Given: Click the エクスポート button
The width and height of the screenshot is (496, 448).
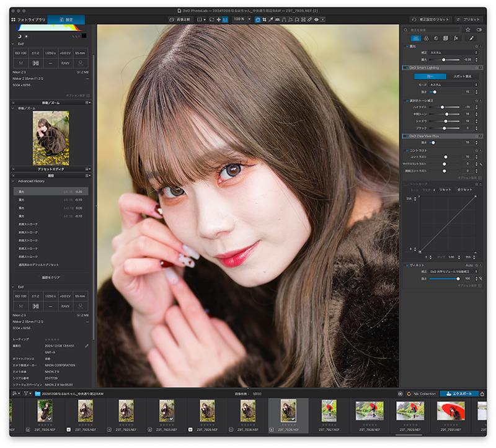Looking at the screenshot, I should pos(459,393).
